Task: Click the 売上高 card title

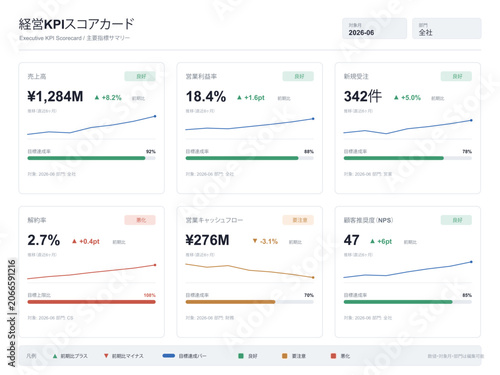Action: 37,76
